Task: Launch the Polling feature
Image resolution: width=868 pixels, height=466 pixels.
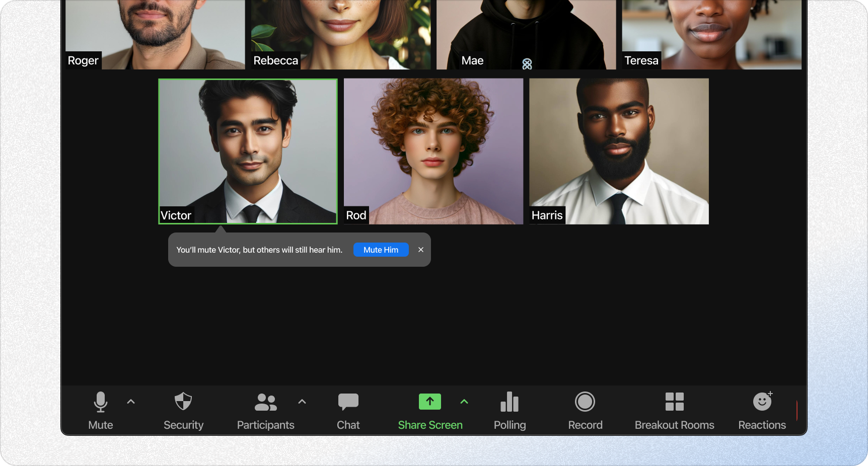Action: coord(510,410)
